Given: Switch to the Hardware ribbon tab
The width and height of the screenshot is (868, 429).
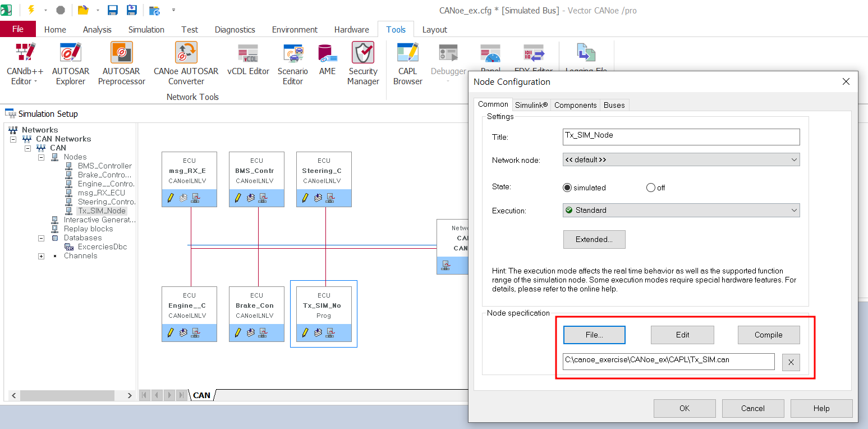Looking at the screenshot, I should (352, 30).
